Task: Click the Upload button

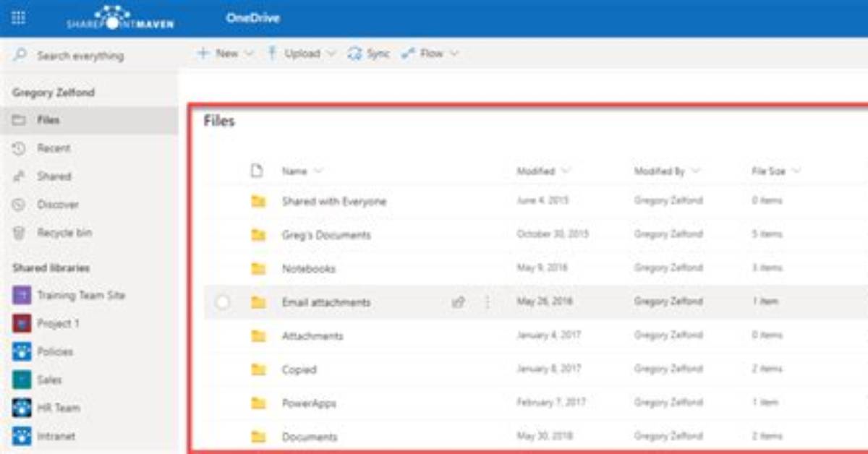Action: click(294, 53)
